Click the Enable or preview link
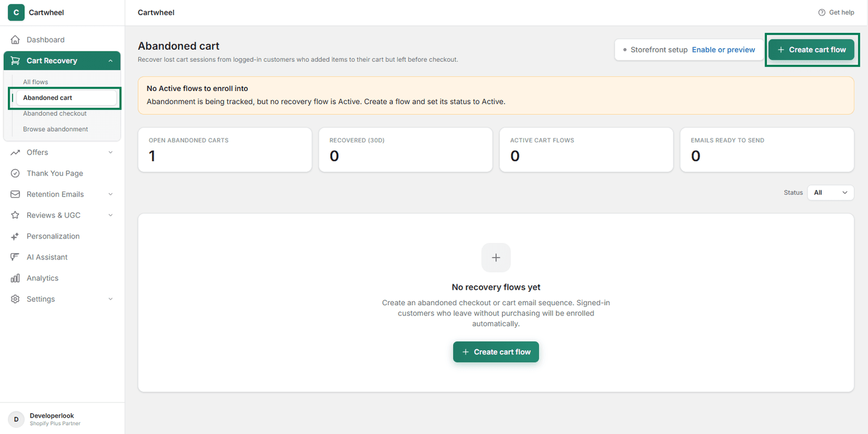 pos(723,50)
